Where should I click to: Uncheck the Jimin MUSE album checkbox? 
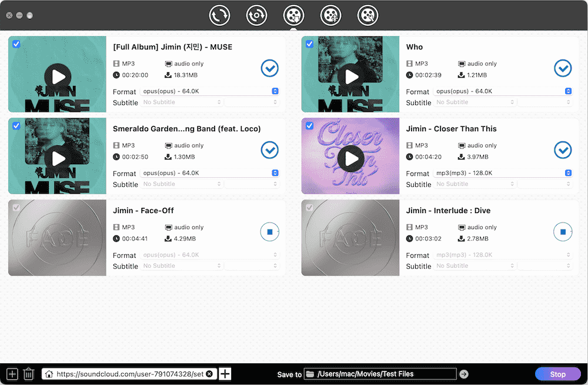click(16, 44)
